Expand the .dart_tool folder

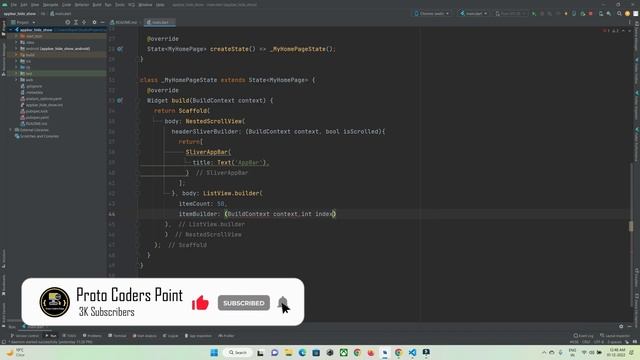click(x=16, y=36)
